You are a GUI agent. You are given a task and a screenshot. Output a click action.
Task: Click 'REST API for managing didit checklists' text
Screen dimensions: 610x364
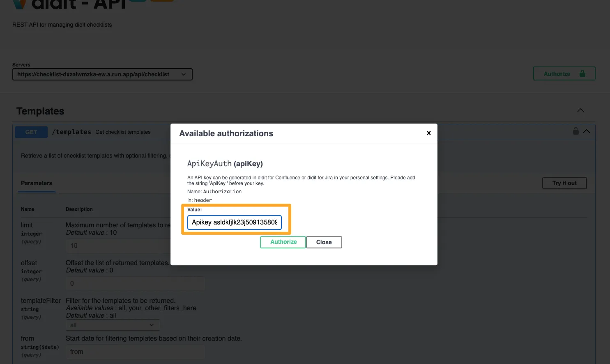tap(62, 25)
